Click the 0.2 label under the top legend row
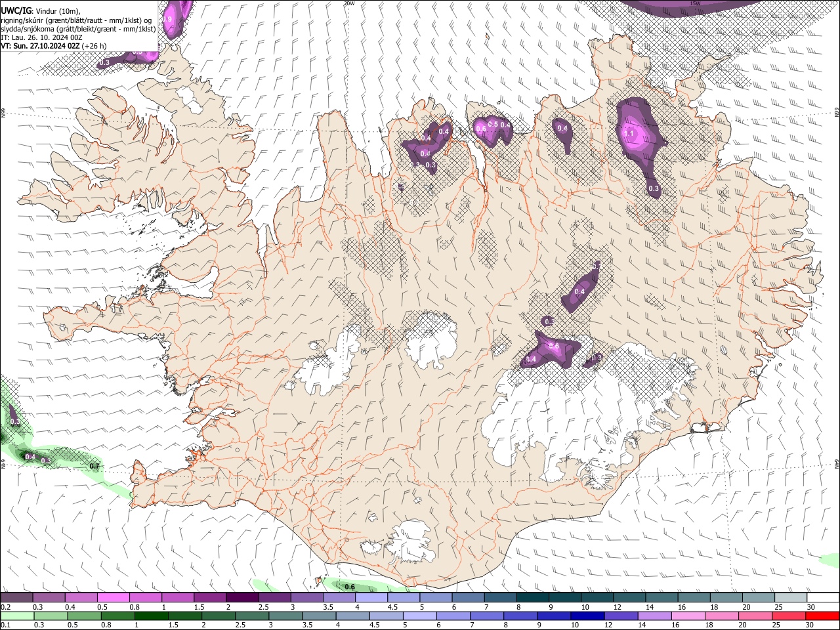 (x=5, y=607)
